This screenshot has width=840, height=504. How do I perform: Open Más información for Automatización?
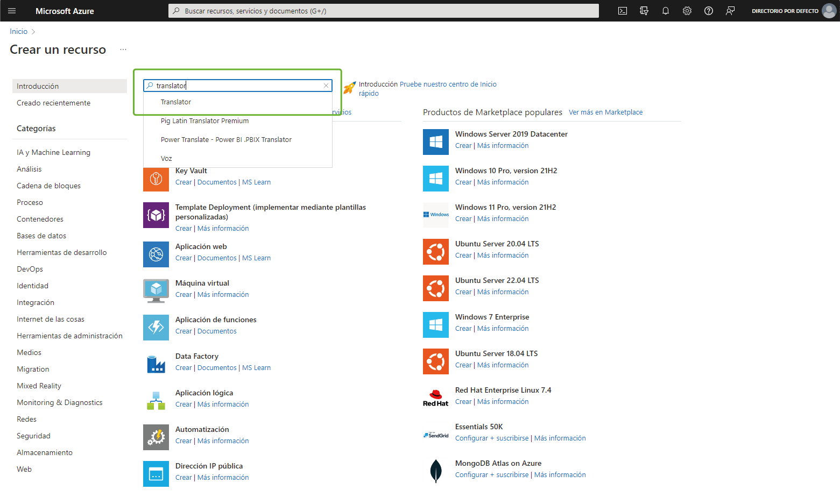223,441
